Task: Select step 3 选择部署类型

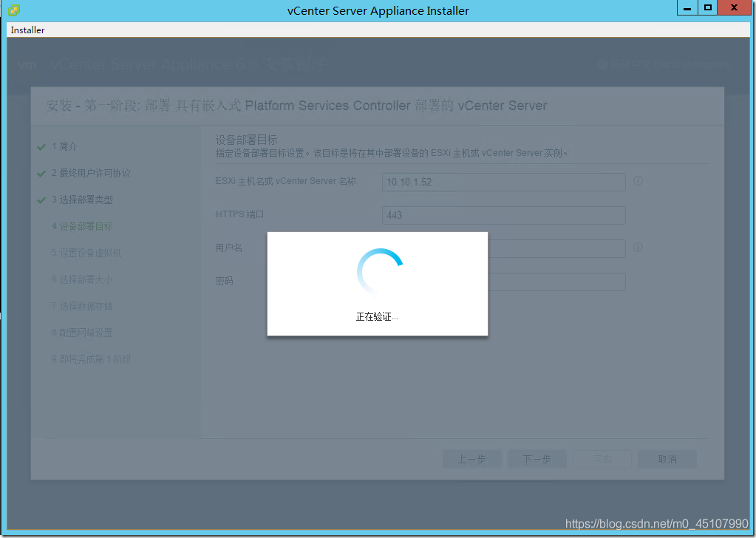Action: click(82, 200)
